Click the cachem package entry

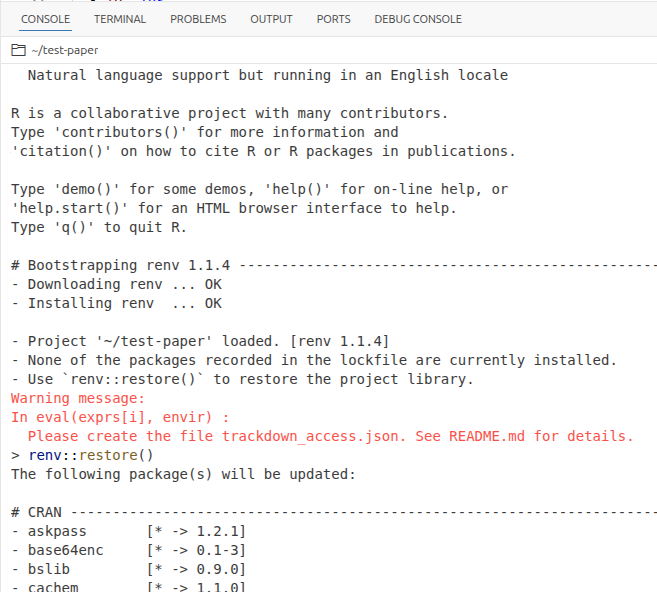tap(52, 587)
